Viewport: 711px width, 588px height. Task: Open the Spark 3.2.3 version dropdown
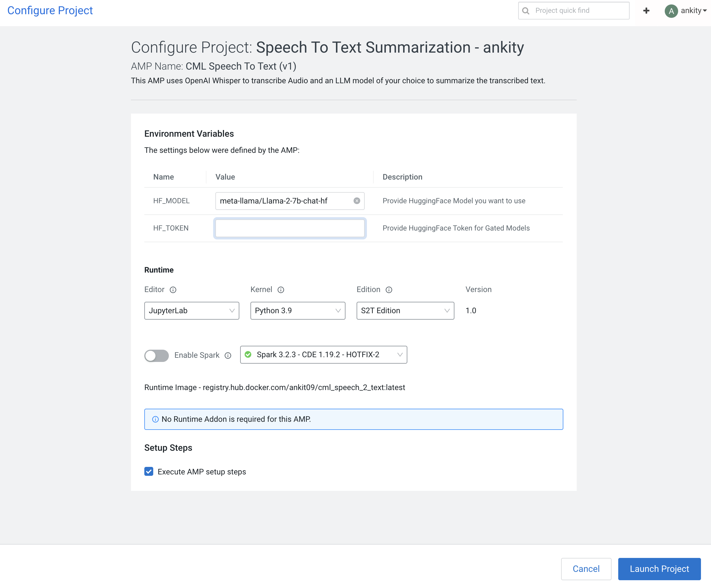point(323,355)
